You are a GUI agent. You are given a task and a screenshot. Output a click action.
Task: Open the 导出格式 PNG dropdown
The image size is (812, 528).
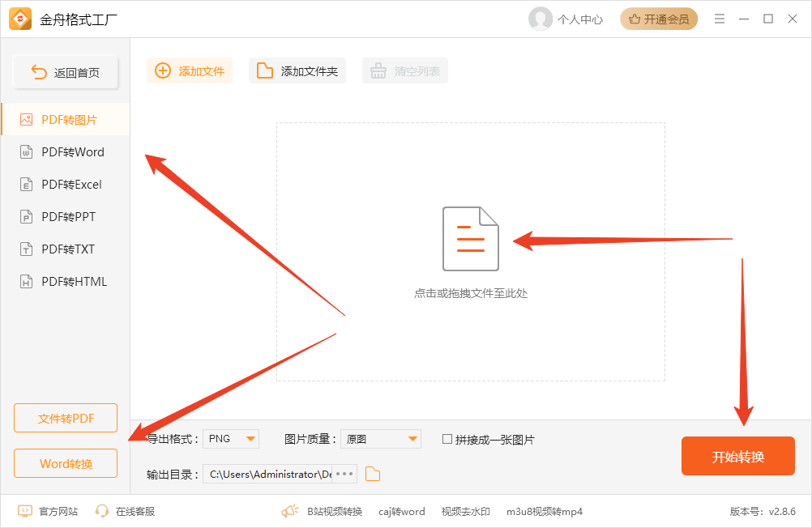pyautogui.click(x=230, y=438)
